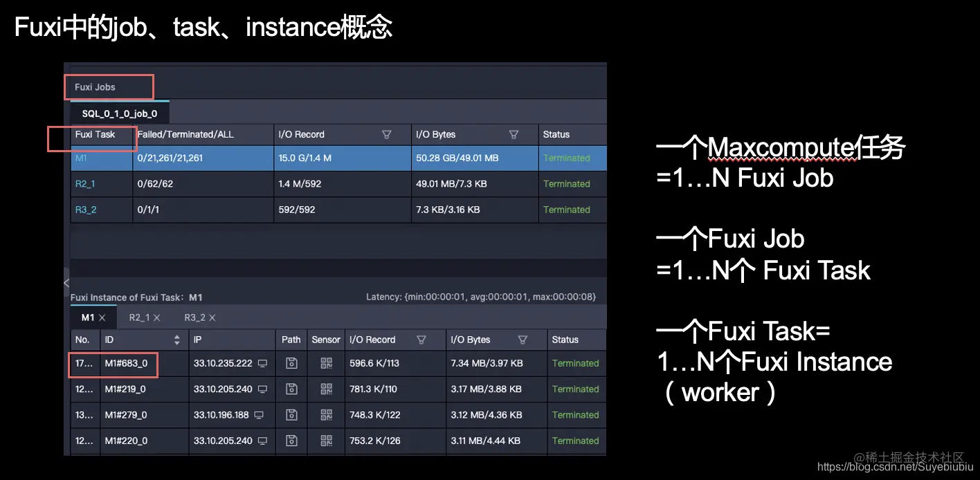Click the Terminated status of R3_2 task
The width and height of the screenshot is (980, 480).
(x=567, y=210)
